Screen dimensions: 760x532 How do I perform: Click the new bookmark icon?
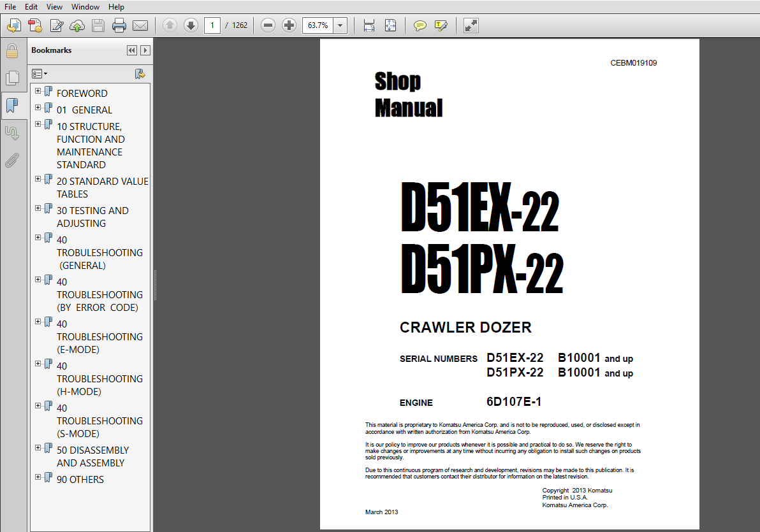point(140,74)
